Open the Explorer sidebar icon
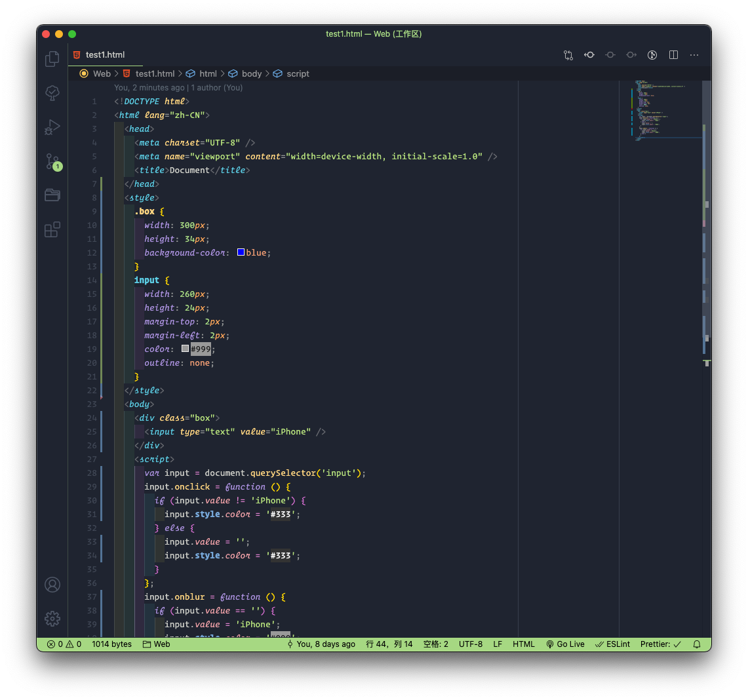748x700 pixels. tap(52, 58)
